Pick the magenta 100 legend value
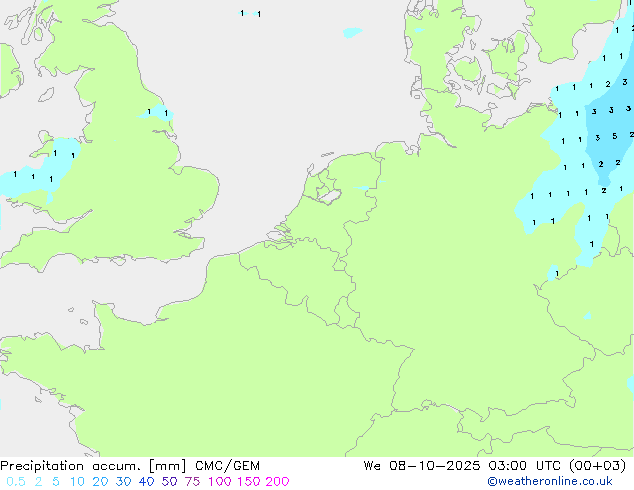 coord(219,482)
